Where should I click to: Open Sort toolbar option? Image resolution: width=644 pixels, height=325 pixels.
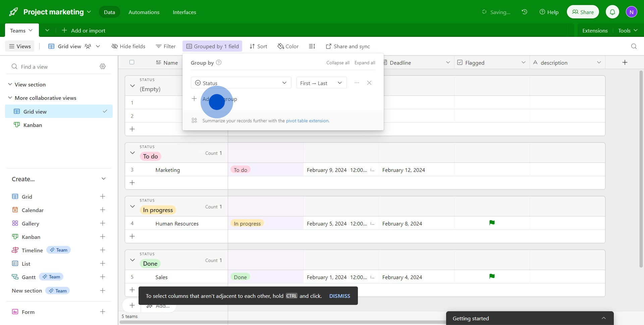(258, 46)
